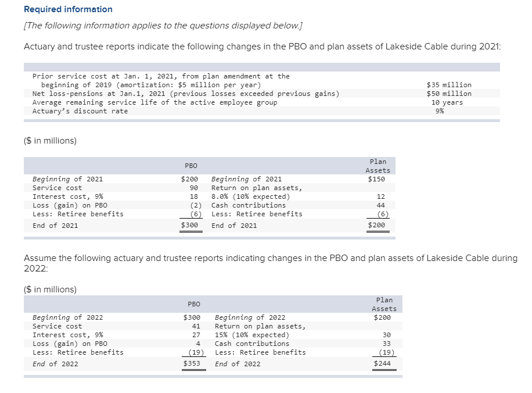Click the '10 years' service life value

(447, 102)
